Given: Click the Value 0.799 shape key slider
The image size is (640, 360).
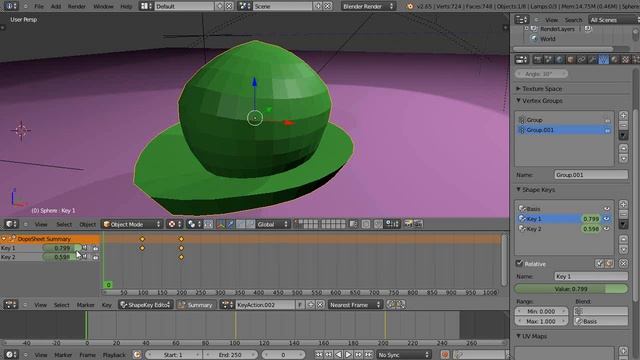Looking at the screenshot, I should (x=571, y=289).
